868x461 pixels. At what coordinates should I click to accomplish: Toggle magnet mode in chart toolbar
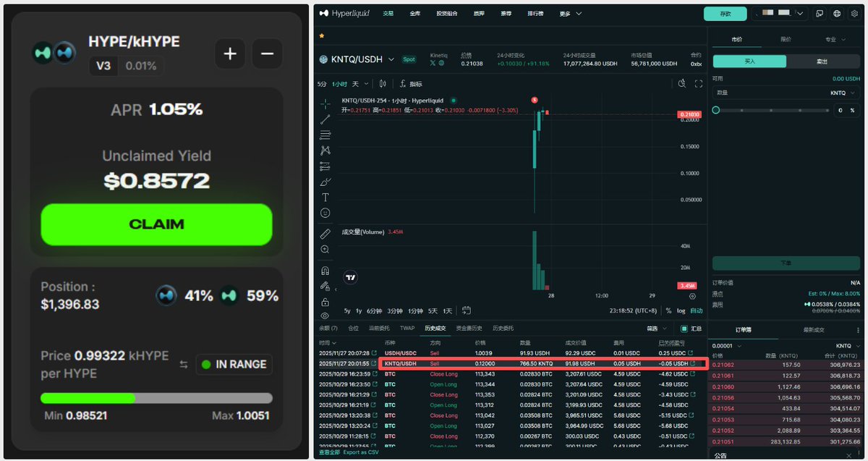click(325, 271)
